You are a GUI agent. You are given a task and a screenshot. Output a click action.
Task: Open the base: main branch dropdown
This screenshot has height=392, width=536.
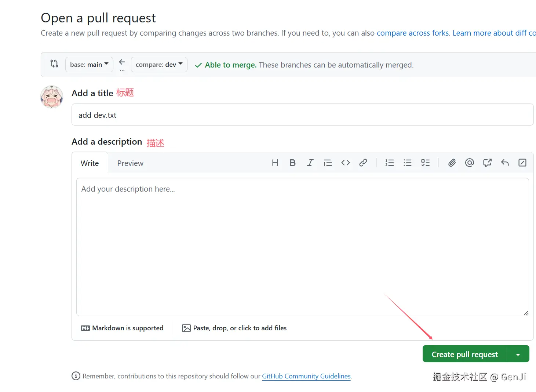[x=89, y=65]
